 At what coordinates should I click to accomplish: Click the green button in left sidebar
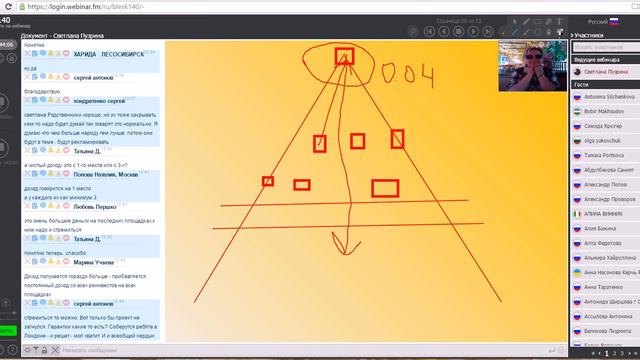click(8, 330)
